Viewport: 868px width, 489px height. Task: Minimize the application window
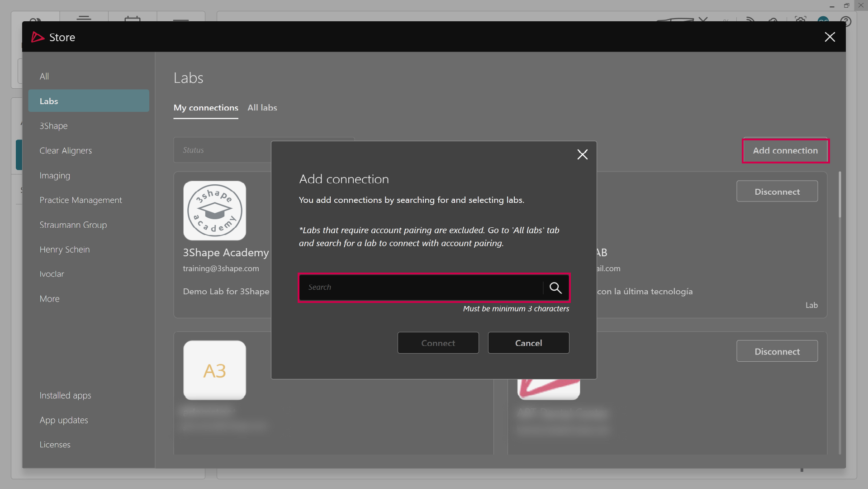pos(832,5)
